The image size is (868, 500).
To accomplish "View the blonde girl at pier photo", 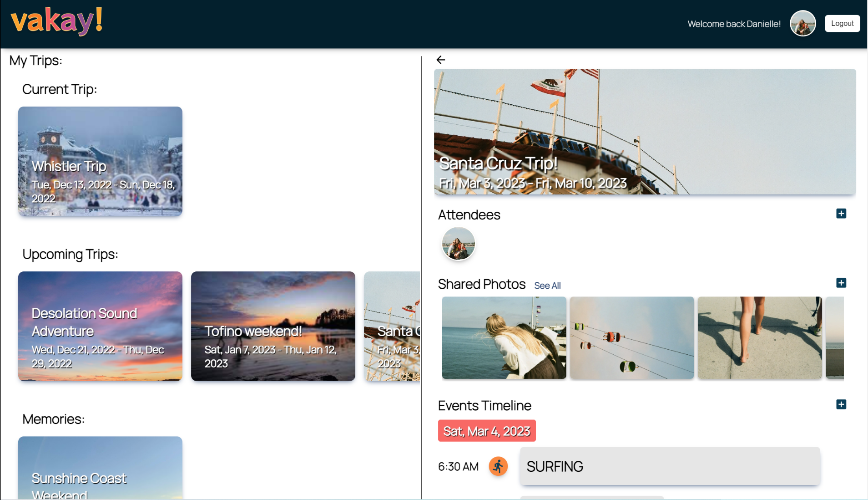I will click(504, 337).
